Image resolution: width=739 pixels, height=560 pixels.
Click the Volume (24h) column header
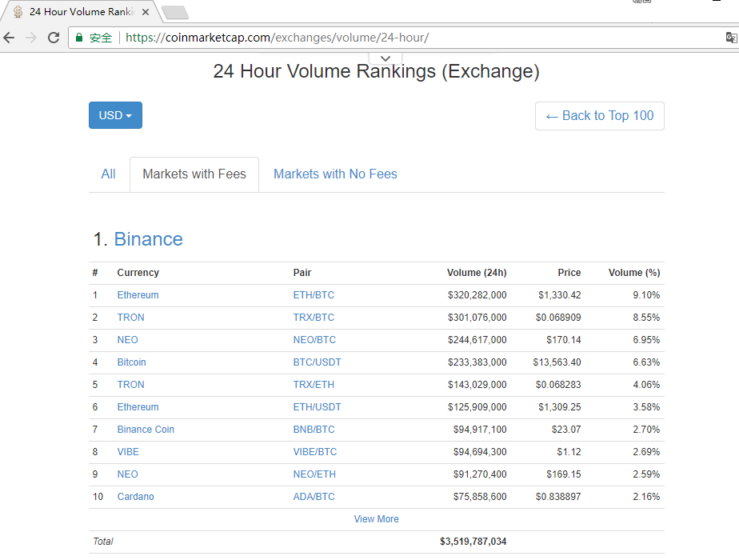(477, 273)
